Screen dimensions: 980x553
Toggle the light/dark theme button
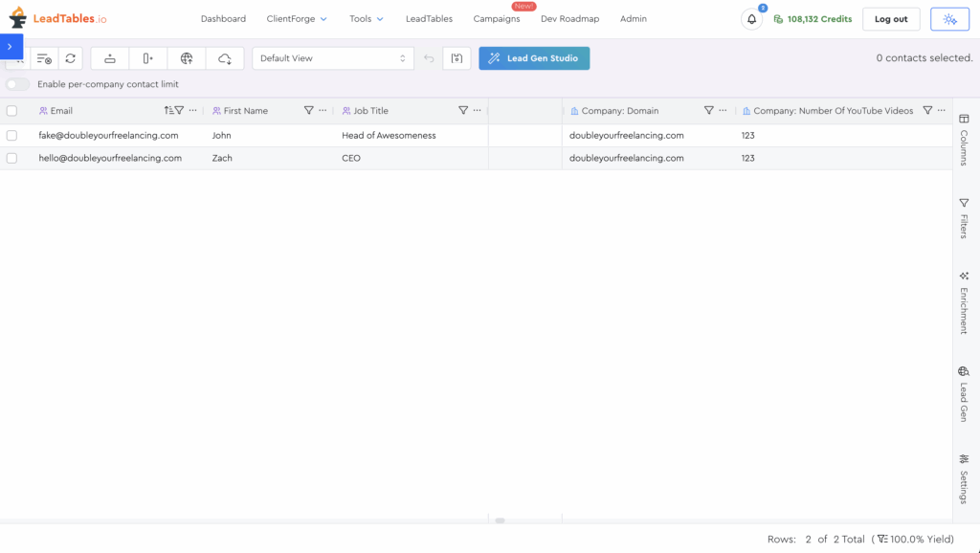[949, 19]
